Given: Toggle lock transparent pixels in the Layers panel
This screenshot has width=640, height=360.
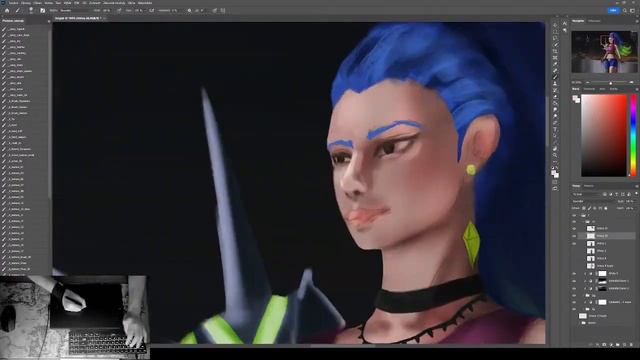Looking at the screenshot, I should point(584,208).
